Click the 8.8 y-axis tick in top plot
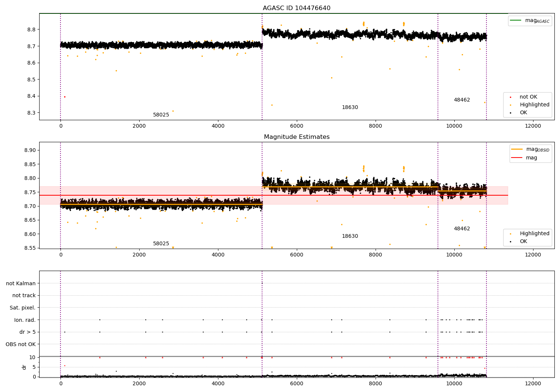This screenshot has width=560, height=392. click(31, 29)
